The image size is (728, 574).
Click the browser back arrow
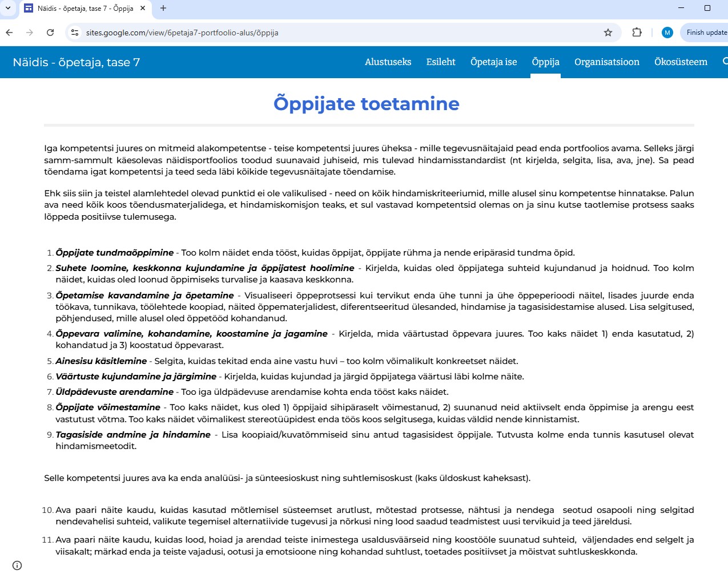tap(9, 33)
